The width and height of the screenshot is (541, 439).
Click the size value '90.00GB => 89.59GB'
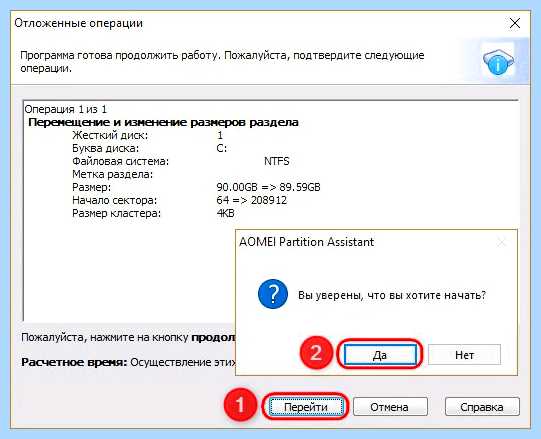268,187
